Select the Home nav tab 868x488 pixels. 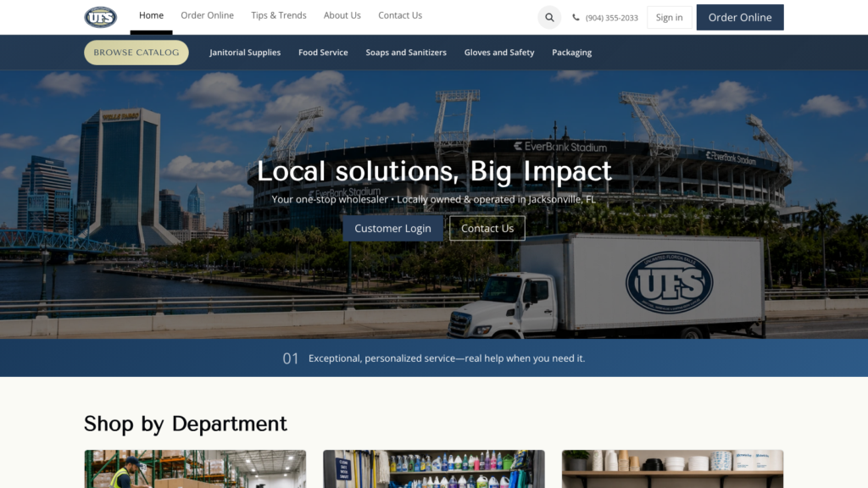pos(151,15)
